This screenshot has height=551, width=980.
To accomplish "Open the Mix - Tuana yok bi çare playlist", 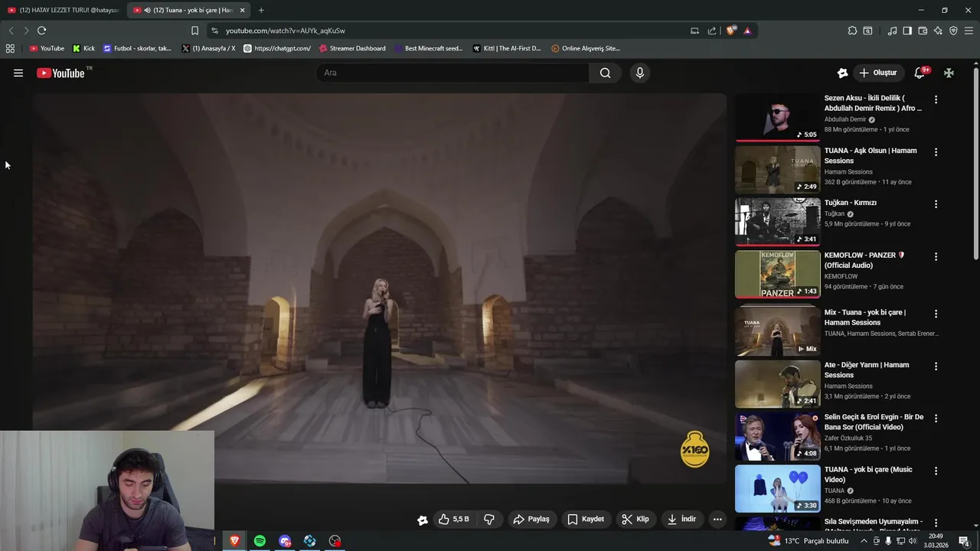I will (865, 317).
